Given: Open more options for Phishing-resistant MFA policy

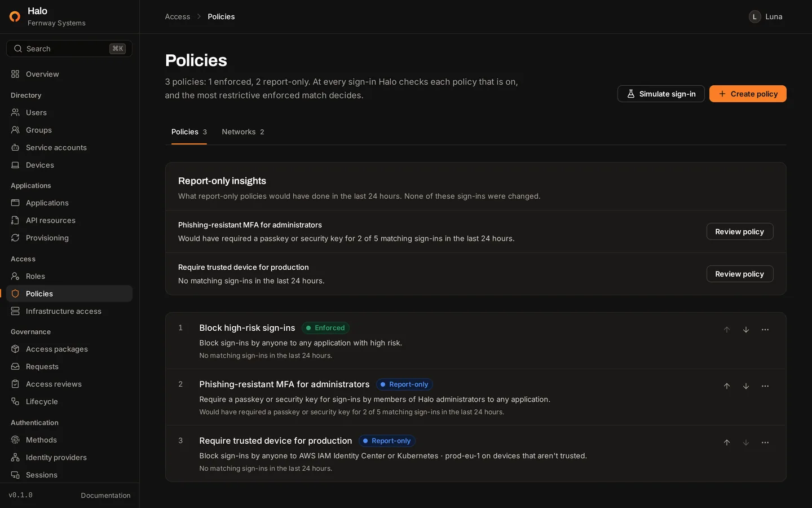Looking at the screenshot, I should point(765,386).
